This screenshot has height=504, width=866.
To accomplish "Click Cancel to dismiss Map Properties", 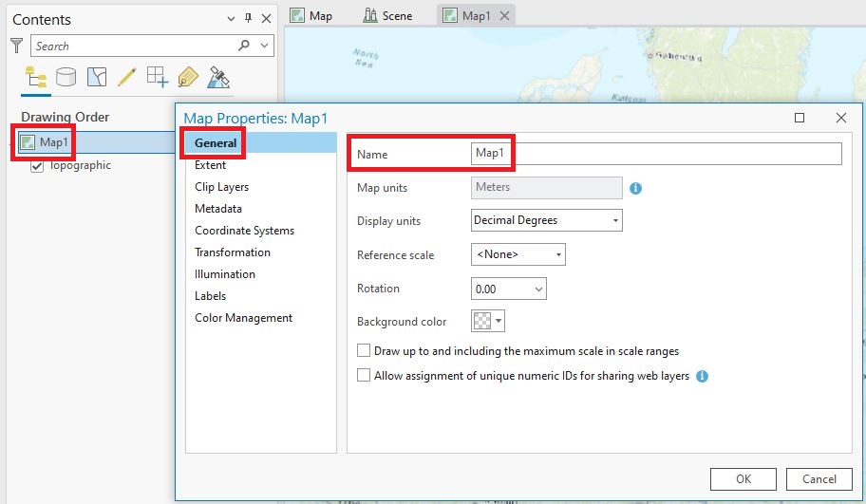I will click(819, 479).
